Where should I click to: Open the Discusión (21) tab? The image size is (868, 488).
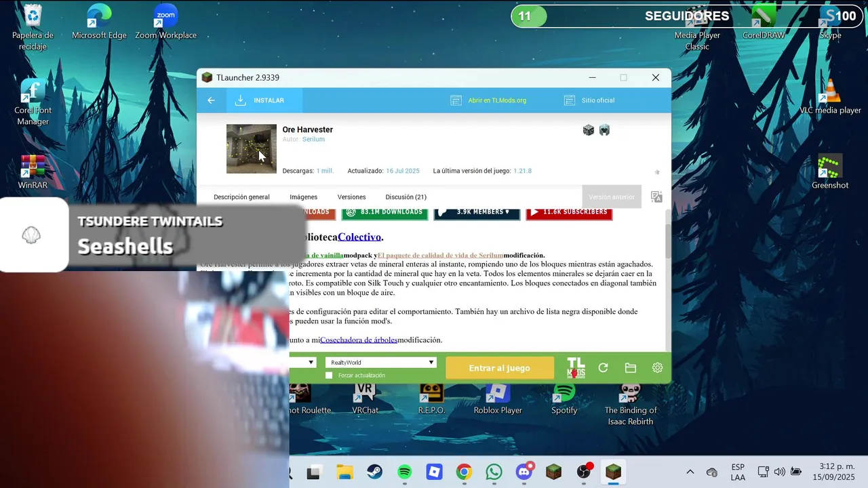click(406, 197)
